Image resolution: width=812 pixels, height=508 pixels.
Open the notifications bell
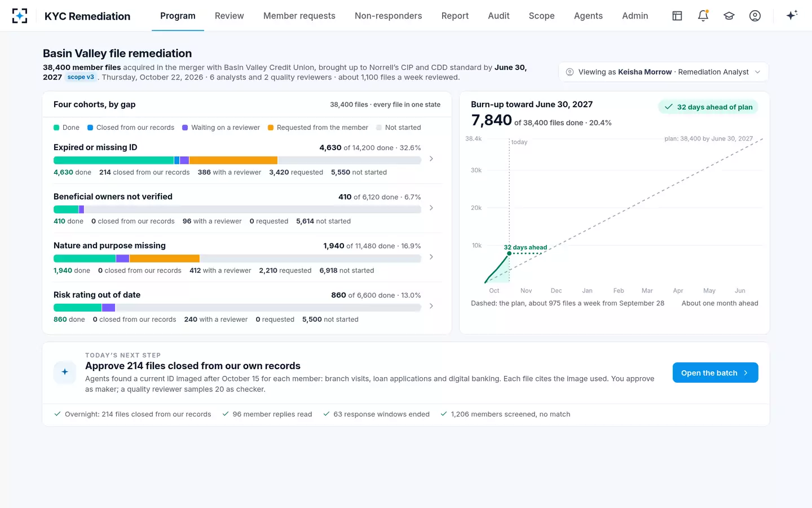(703, 16)
